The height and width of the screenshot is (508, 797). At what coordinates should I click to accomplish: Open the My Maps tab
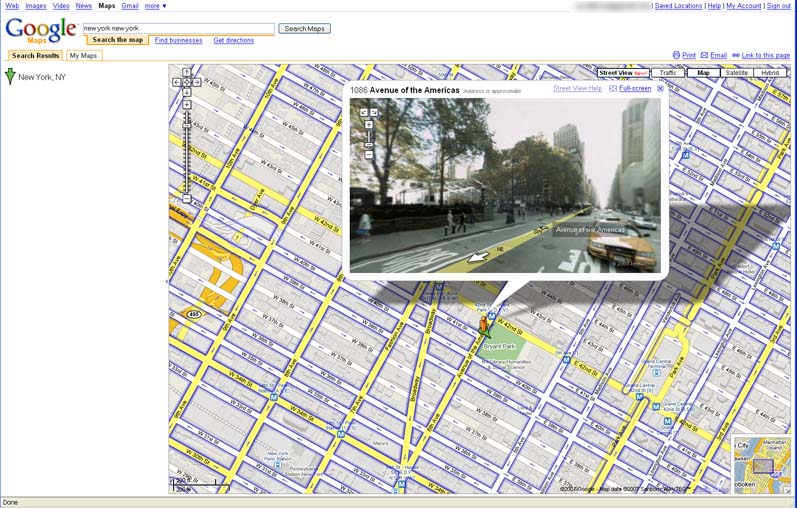click(x=83, y=55)
